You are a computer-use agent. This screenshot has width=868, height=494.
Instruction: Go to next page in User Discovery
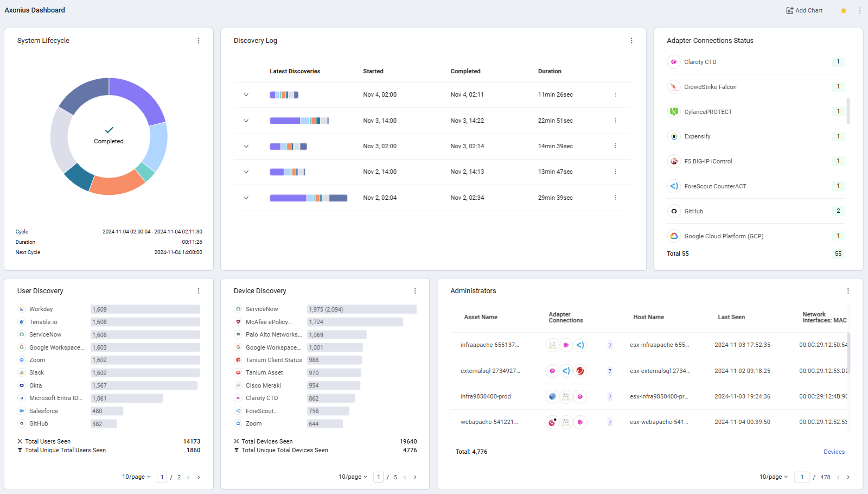click(x=199, y=478)
